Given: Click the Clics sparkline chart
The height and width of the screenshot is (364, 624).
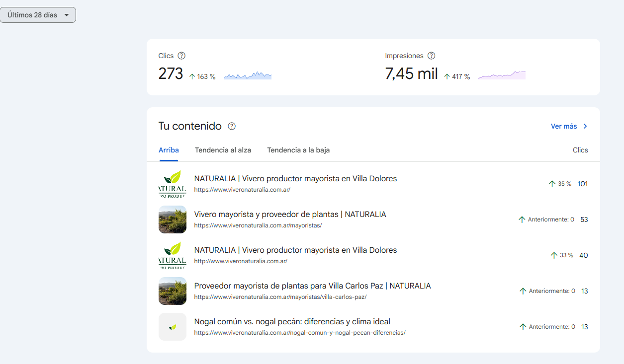Looking at the screenshot, I should coord(248,75).
